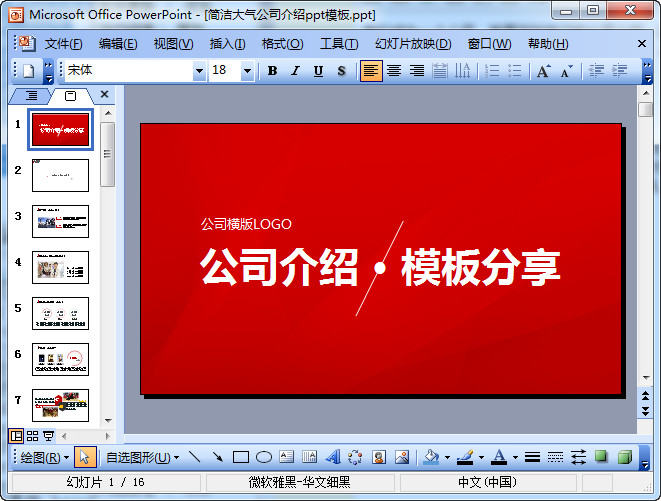Expand formatting toolbar options at right end
This screenshot has height=501, width=661.
point(647,71)
